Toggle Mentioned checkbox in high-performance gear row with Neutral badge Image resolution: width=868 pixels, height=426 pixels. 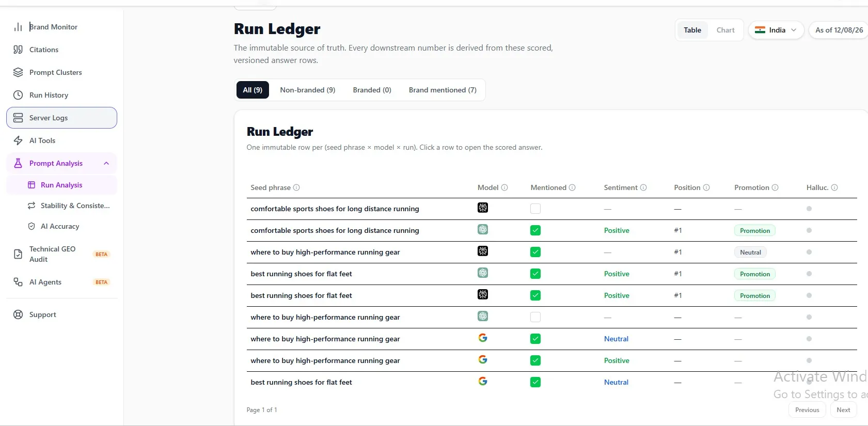coord(535,252)
